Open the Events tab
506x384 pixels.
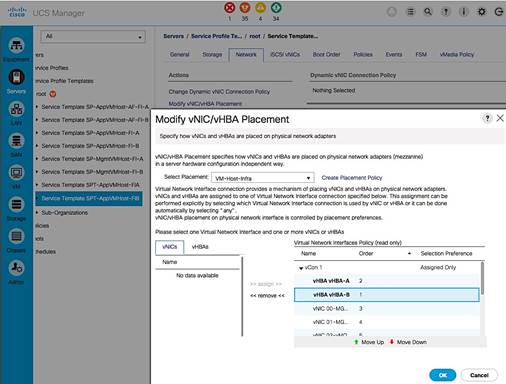(394, 54)
